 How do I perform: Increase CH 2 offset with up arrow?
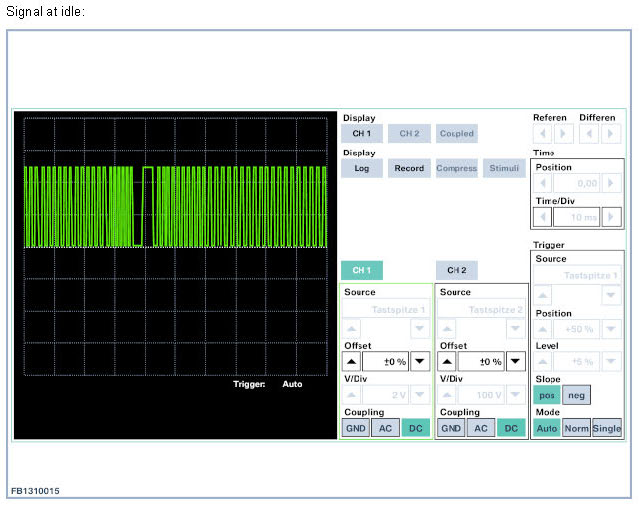pyautogui.click(x=446, y=362)
